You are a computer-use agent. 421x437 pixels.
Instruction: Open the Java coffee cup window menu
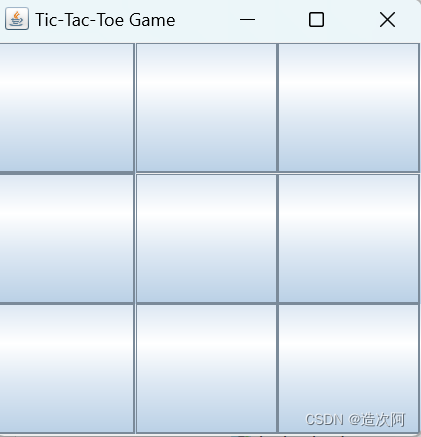pyautogui.click(x=17, y=19)
